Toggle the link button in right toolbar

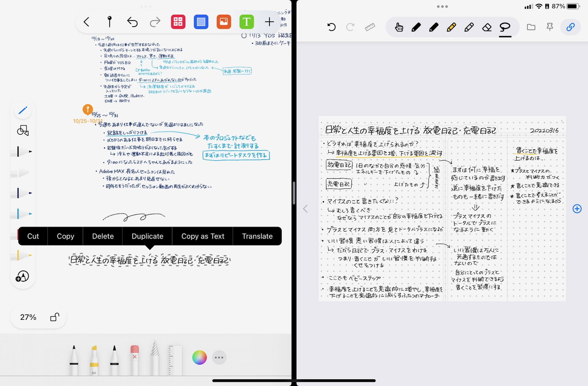point(570,27)
